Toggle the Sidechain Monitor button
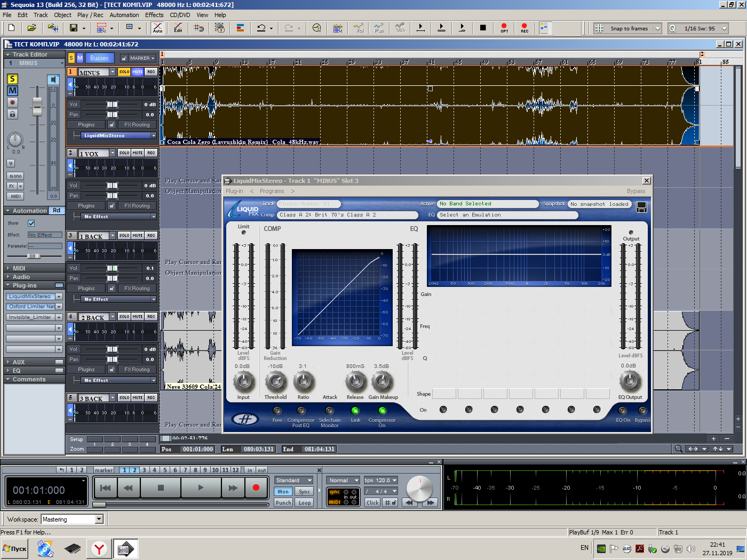 coord(329,411)
